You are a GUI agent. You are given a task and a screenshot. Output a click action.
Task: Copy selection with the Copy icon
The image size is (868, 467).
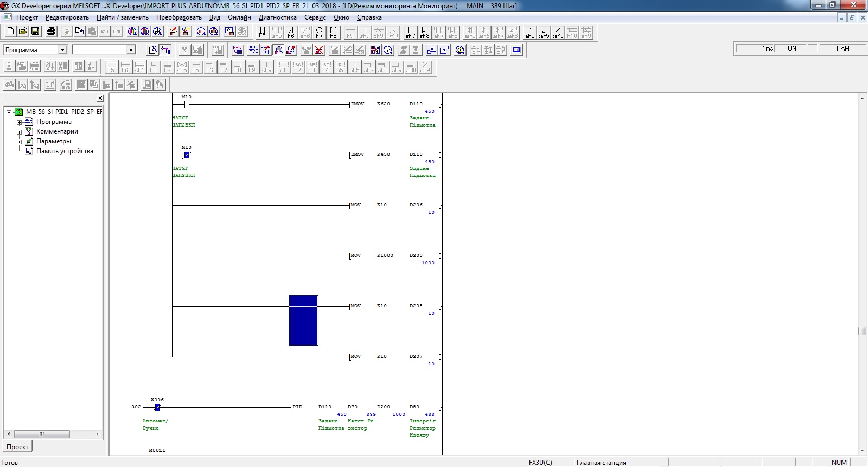pos(79,31)
